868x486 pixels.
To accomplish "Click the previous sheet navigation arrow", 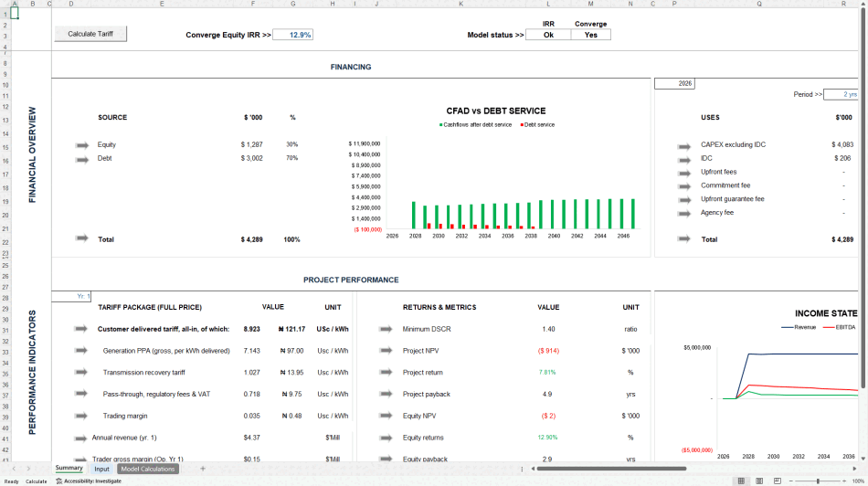I will pyautogui.click(x=14, y=469).
